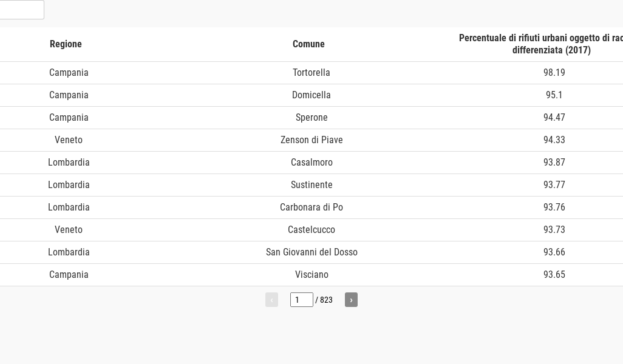The image size is (623, 364).
Task: Sort by Comune column header
Action: [308, 44]
